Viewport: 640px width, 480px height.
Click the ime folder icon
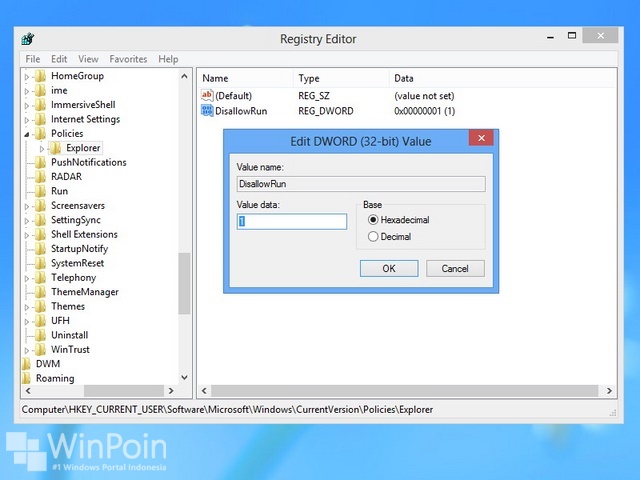pos(40,90)
